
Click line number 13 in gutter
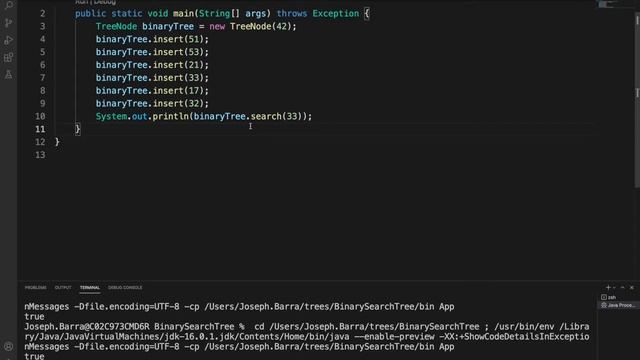(40, 155)
